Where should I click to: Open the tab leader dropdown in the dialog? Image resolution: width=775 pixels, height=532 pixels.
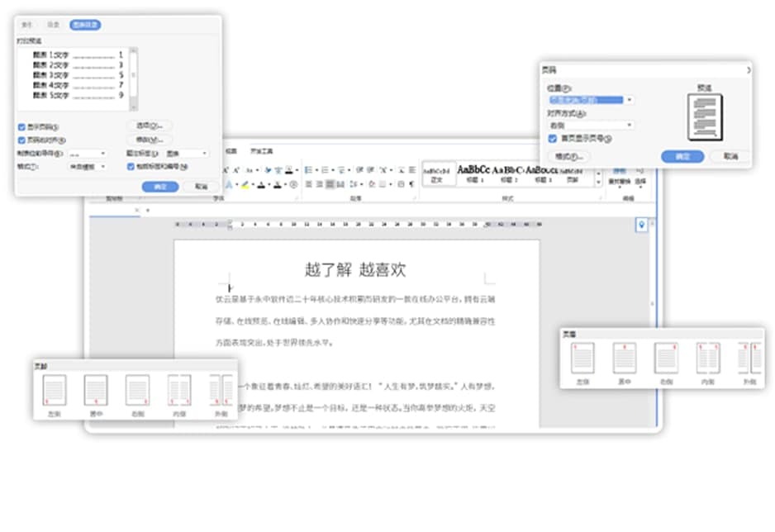point(88,154)
